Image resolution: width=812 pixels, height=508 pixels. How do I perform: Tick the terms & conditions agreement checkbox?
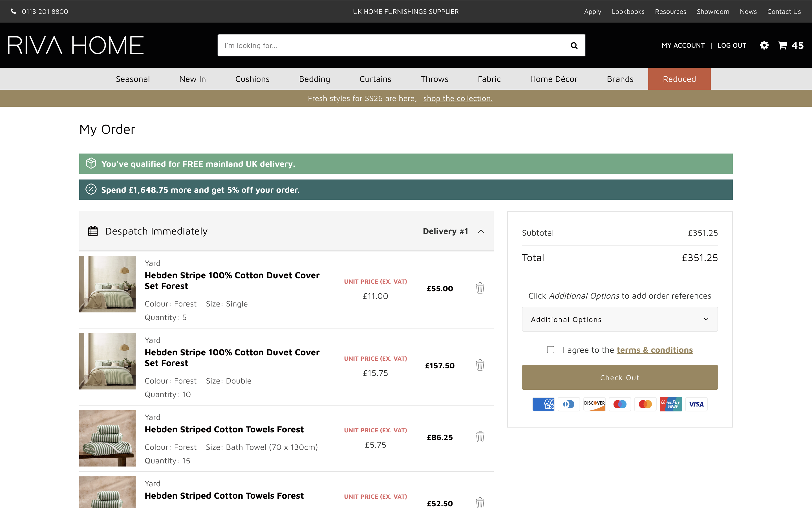pyautogui.click(x=551, y=350)
